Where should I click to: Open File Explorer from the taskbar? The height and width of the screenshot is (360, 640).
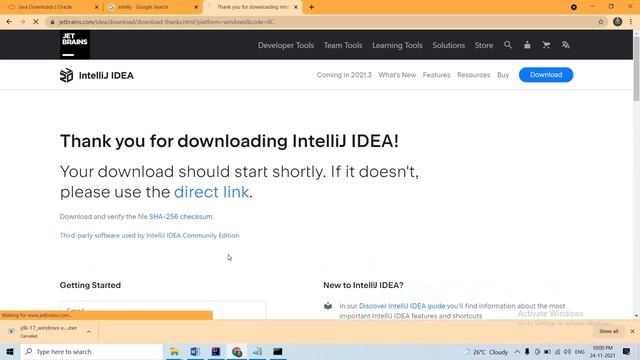[x=174, y=351]
